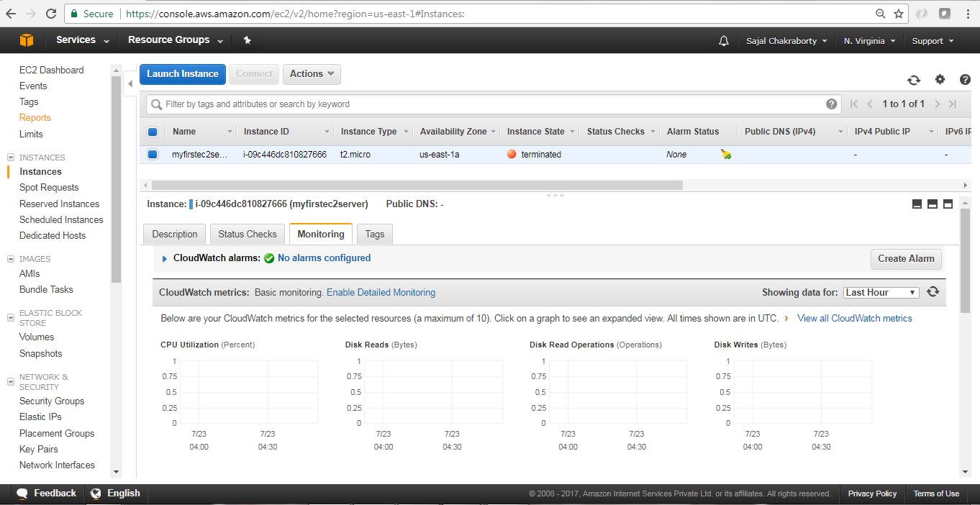The height and width of the screenshot is (505, 980).
Task: Click the alarm status icon in instance row
Action: (726, 154)
